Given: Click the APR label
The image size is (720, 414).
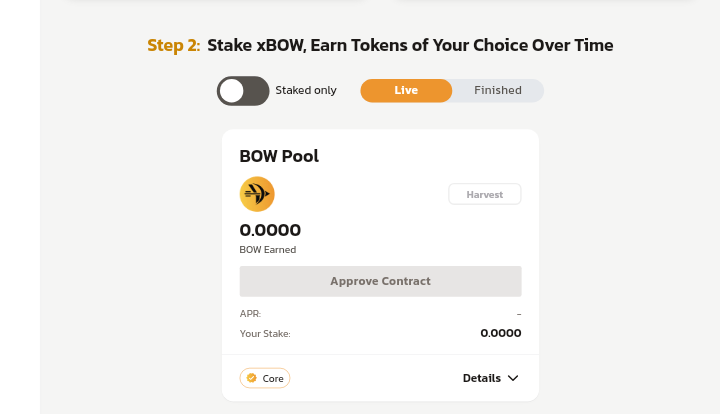Looking at the screenshot, I should [250, 314].
